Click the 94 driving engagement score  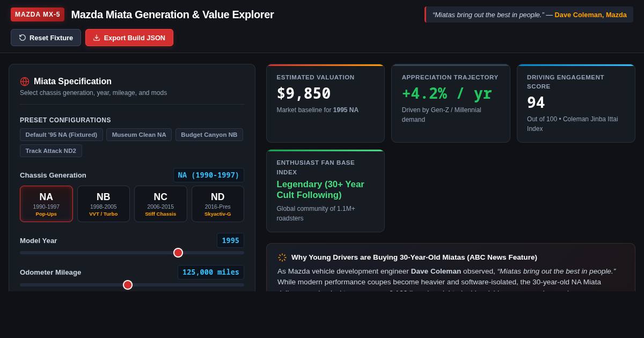click(536, 102)
